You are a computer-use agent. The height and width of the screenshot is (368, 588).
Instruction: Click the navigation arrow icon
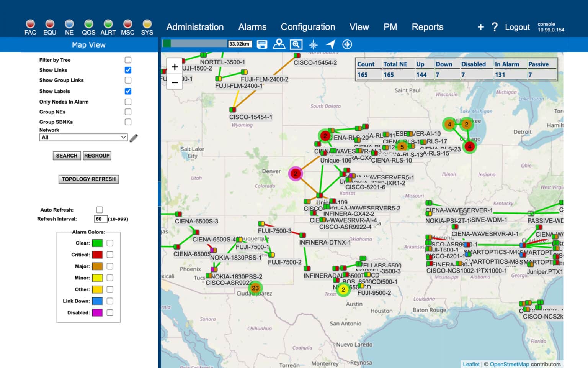tap(330, 44)
